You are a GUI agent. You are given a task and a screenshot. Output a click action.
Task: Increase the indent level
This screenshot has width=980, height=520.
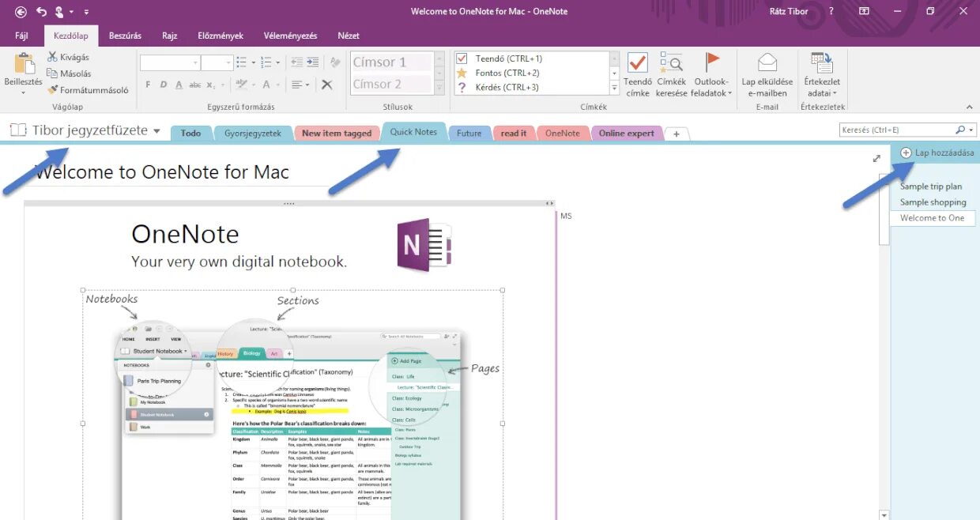point(313,62)
